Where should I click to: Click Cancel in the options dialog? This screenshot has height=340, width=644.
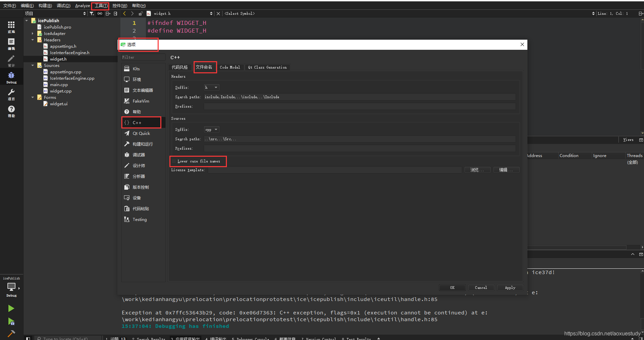pos(481,288)
